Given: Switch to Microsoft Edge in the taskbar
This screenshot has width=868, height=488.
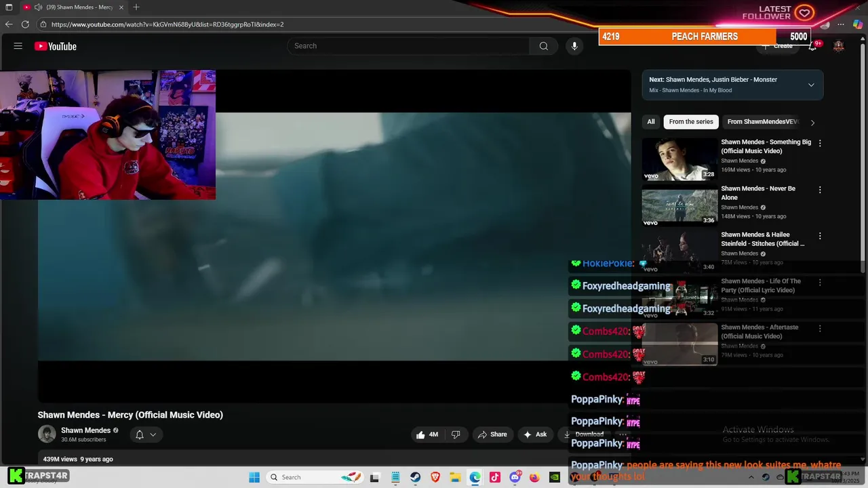Looking at the screenshot, I should pyautogui.click(x=475, y=477).
